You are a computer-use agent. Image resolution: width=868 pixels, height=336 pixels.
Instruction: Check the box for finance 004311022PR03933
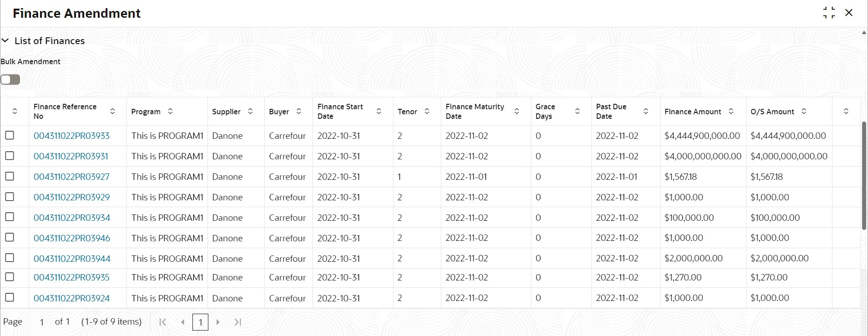[x=10, y=135]
